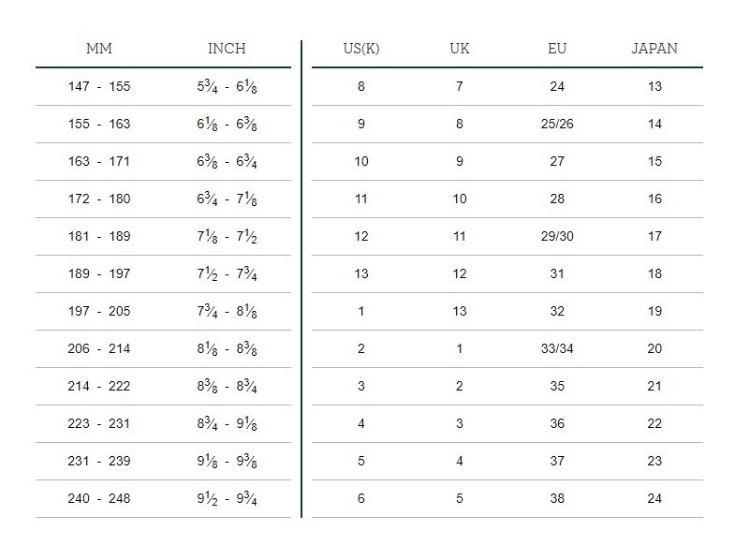The height and width of the screenshot is (560, 735).
Task: Click the EU size 31 cell
Action: (x=557, y=273)
